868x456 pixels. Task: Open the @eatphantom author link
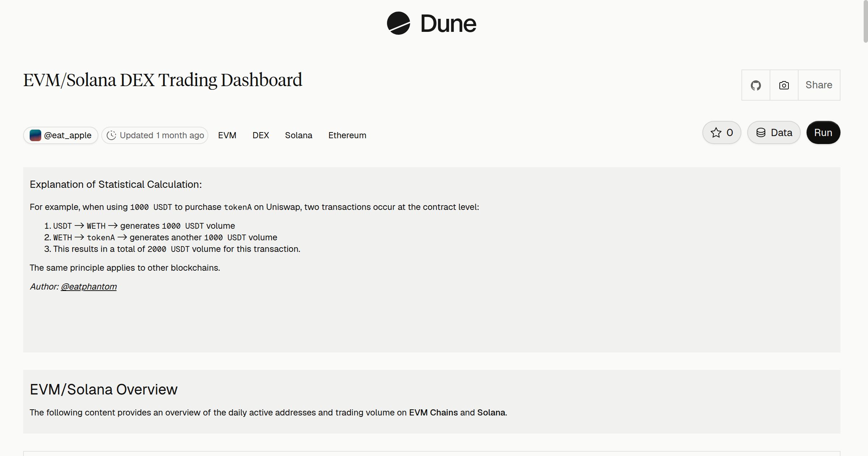[89, 287]
